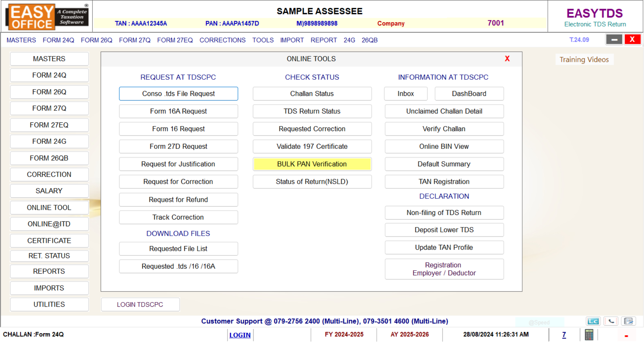Select FORM 27Q in the sidebar
This screenshot has width=644, height=342.
tap(49, 108)
